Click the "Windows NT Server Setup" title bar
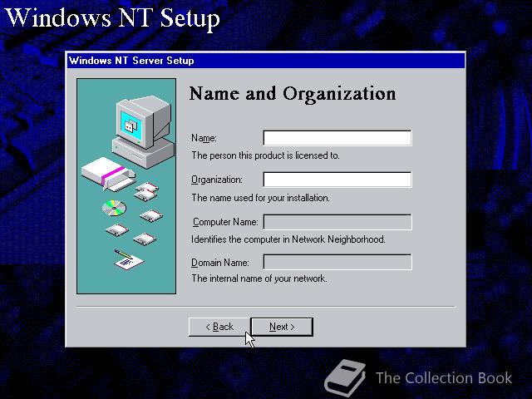 [x=266, y=61]
